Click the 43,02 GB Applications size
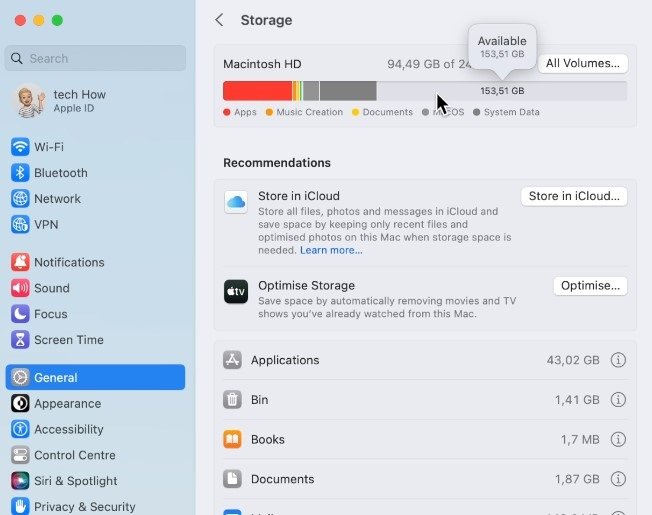The image size is (652, 515). tap(573, 360)
